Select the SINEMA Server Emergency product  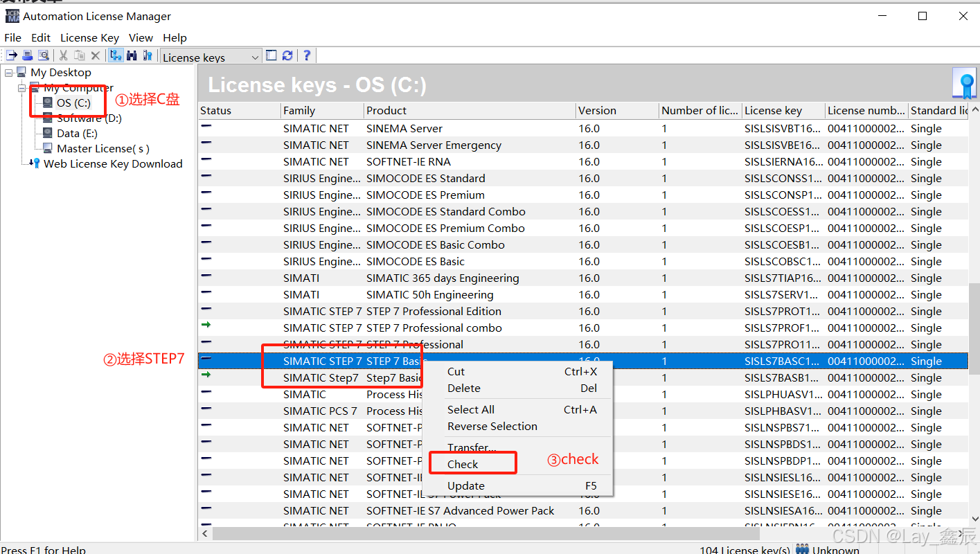pyautogui.click(x=434, y=145)
